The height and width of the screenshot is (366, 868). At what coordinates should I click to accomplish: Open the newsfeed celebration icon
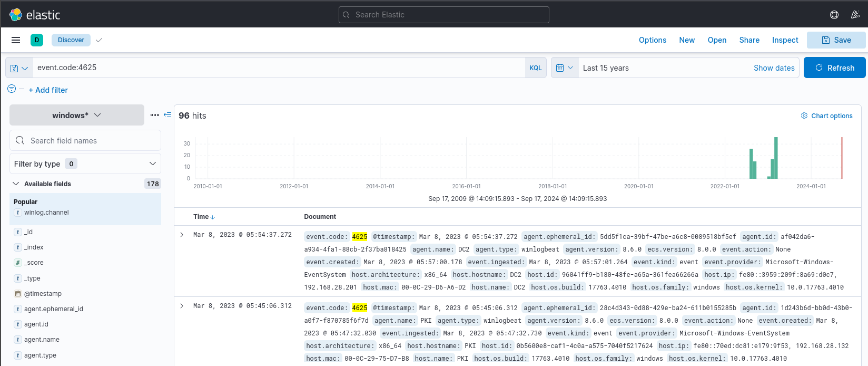[x=855, y=15]
